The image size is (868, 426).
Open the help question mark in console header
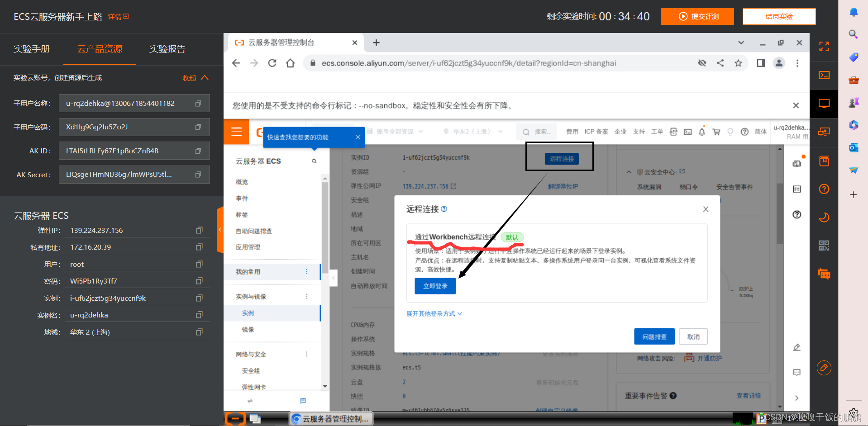[x=744, y=132]
